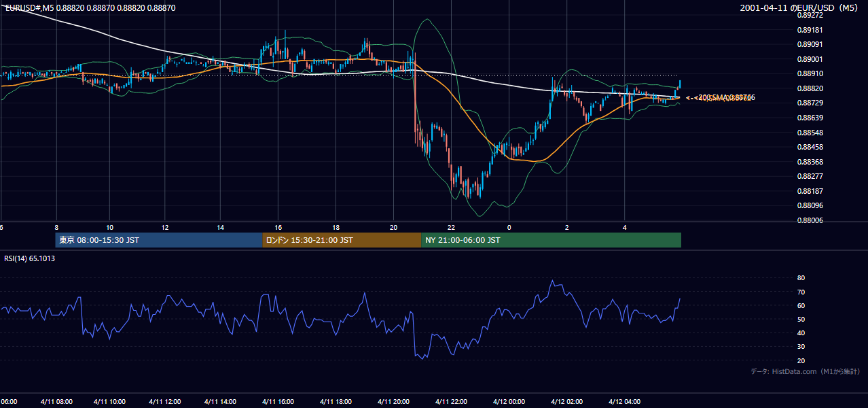Select the London 15:30-21:00 JST session bar

(x=342, y=240)
